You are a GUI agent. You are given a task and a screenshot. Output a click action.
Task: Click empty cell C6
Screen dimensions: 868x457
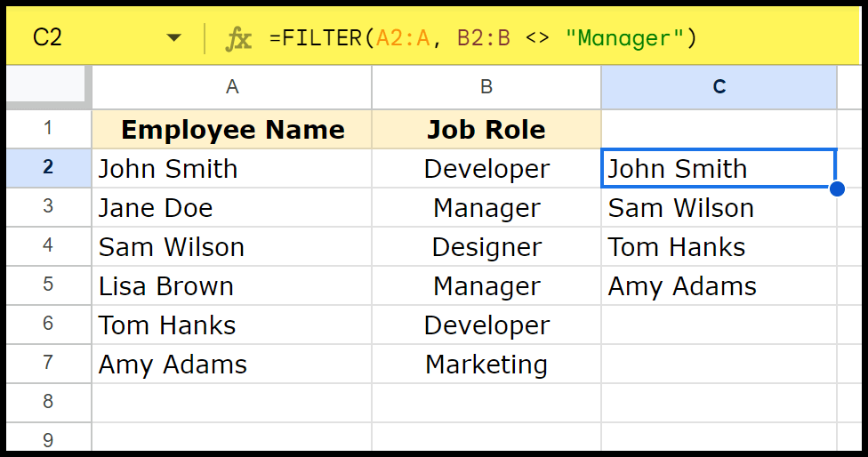pos(719,325)
